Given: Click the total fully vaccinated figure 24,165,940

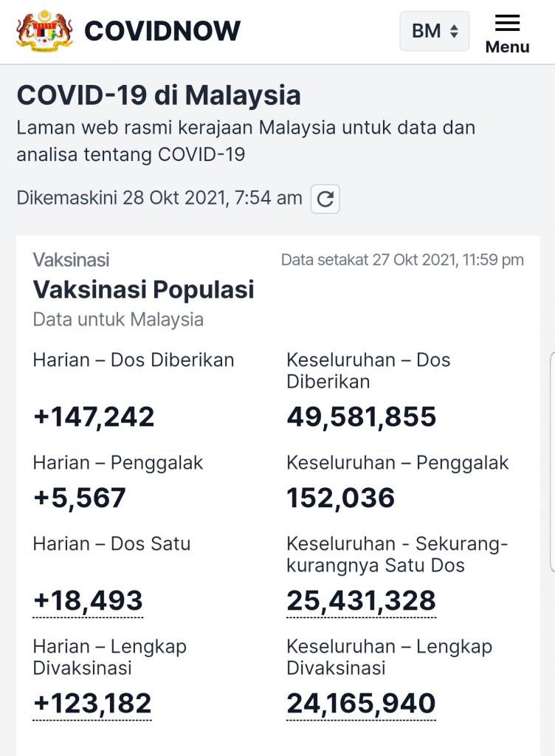Looking at the screenshot, I should pyautogui.click(x=361, y=704).
